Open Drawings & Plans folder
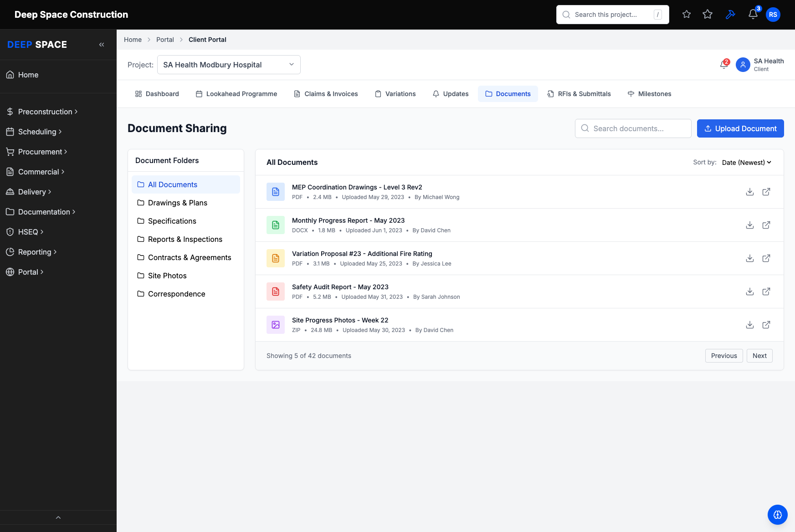 [186, 203]
